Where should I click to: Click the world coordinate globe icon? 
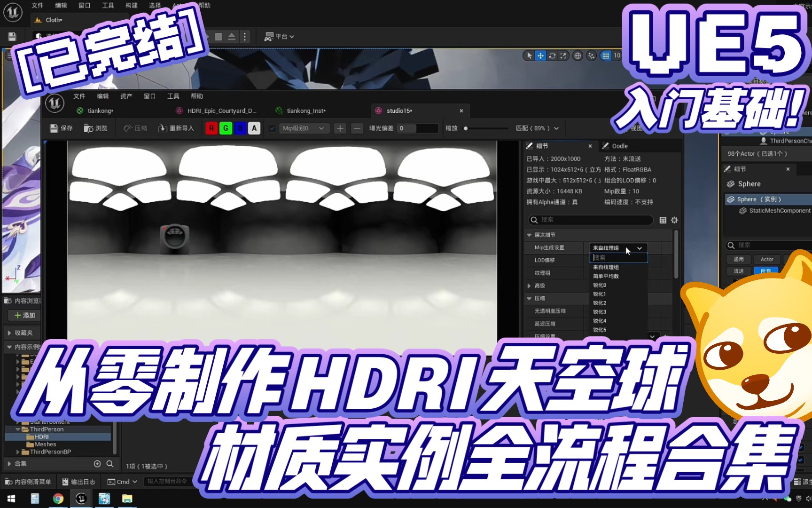point(578,56)
